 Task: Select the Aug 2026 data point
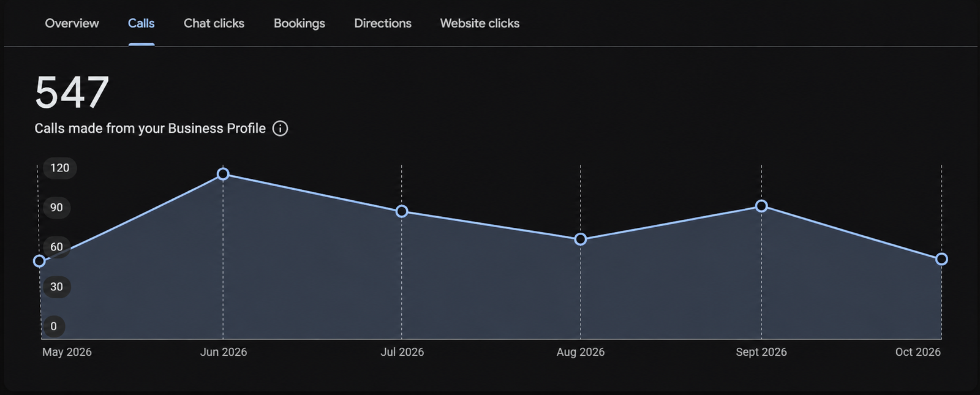[581, 239]
